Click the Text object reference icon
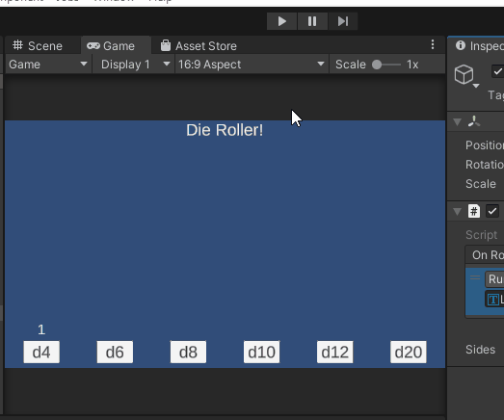The height and width of the screenshot is (420, 504). click(x=493, y=300)
